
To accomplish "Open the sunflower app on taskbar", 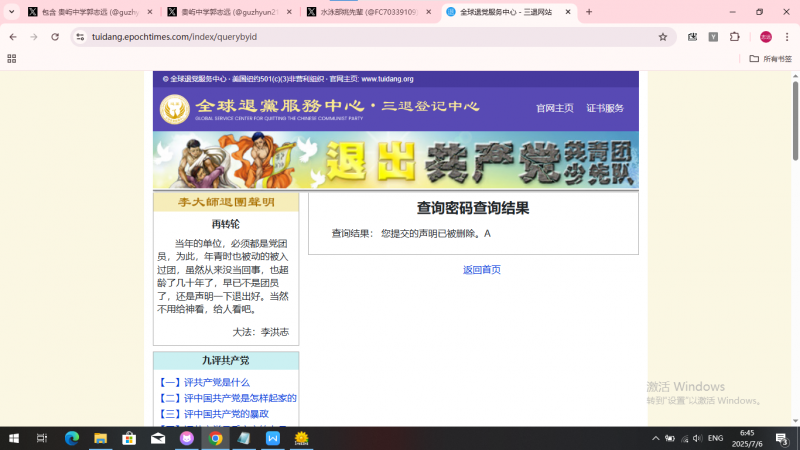I will (x=302, y=438).
